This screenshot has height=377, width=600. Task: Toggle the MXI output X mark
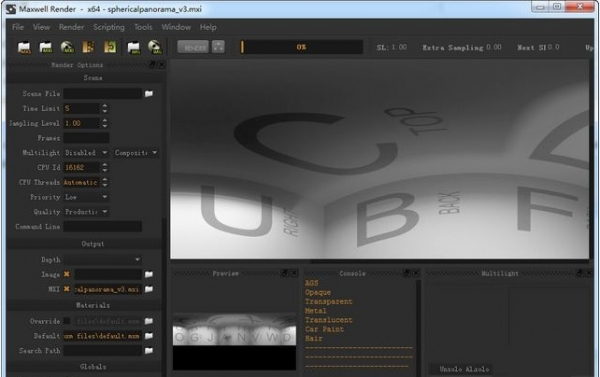(x=67, y=289)
